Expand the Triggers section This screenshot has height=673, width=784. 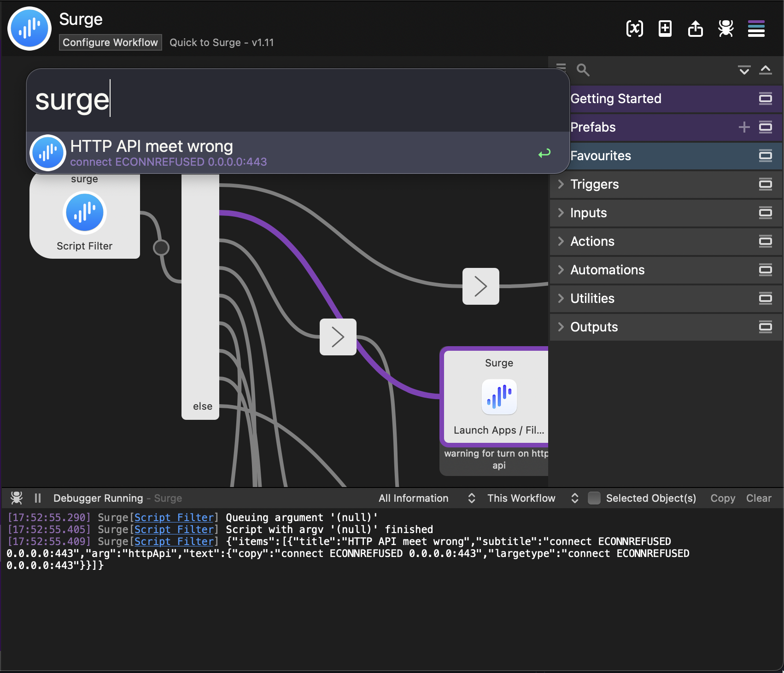tap(561, 184)
